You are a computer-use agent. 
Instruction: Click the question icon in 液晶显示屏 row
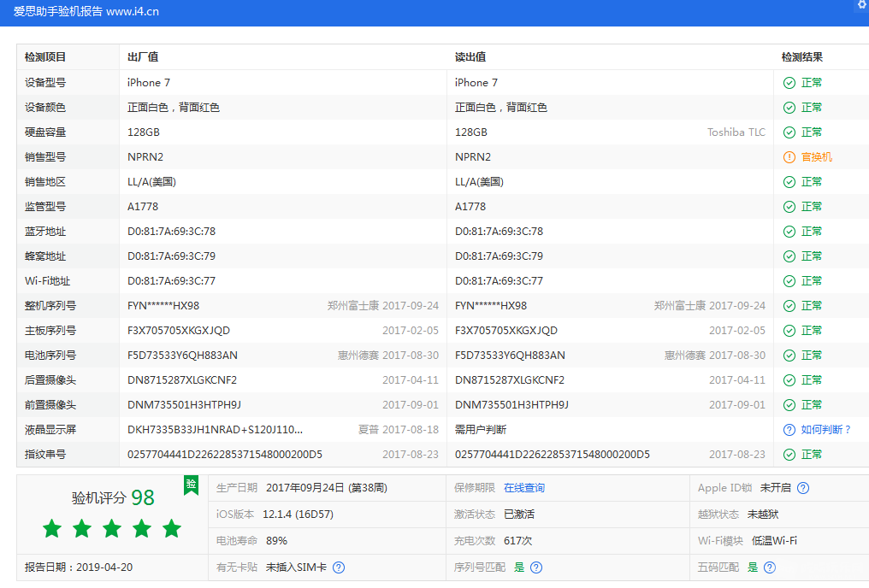[x=789, y=430]
